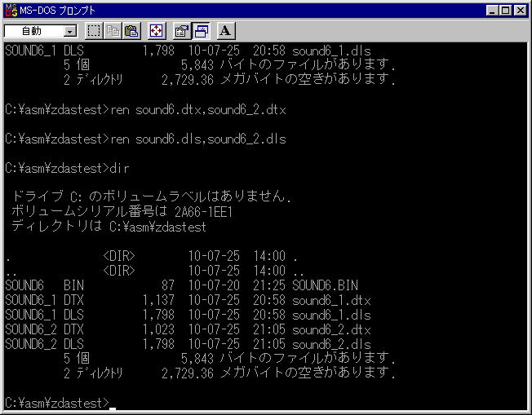Click the title bar text MS-DOS プロンプト
The height and width of the screenshot is (415, 532).
tap(57, 11)
